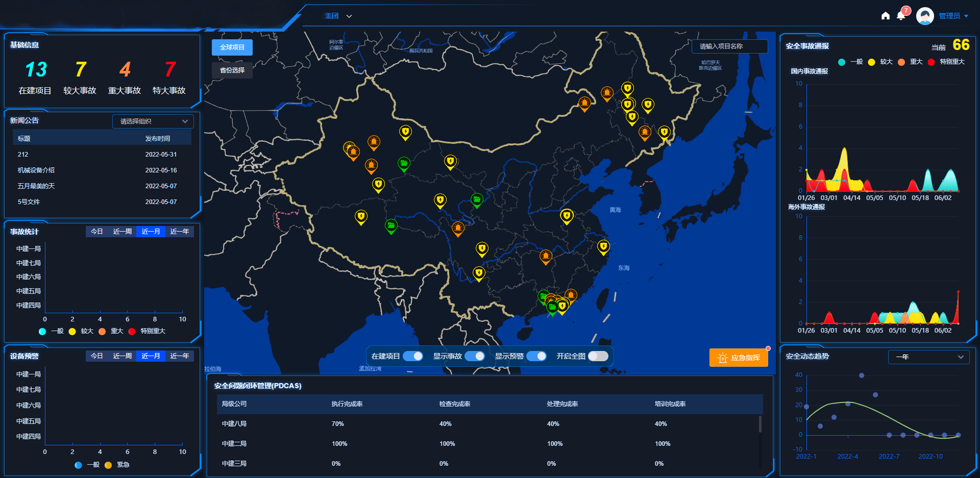Expand the 请选择组织 dropdown
The width and height of the screenshot is (980, 478).
click(x=153, y=121)
